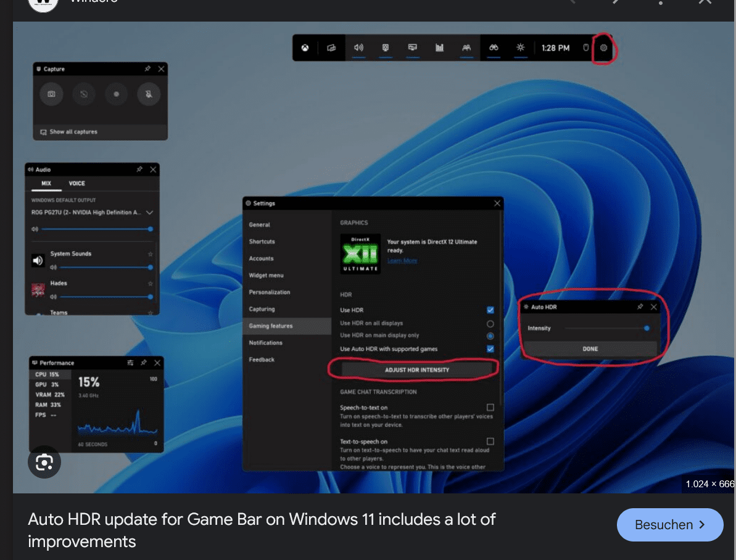Click the mouse click-through icon beside the clock
The height and width of the screenshot is (560, 736).
(x=586, y=48)
